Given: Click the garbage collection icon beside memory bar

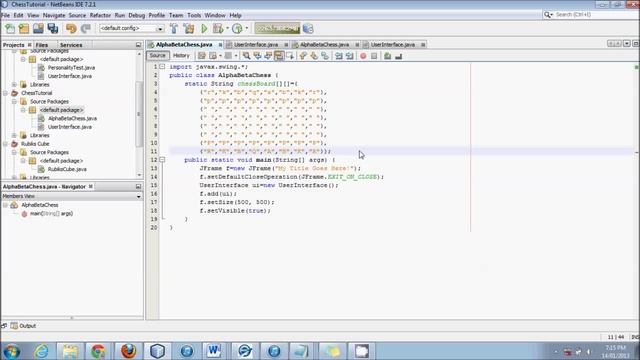Looking at the screenshot, I should (x=309, y=29).
